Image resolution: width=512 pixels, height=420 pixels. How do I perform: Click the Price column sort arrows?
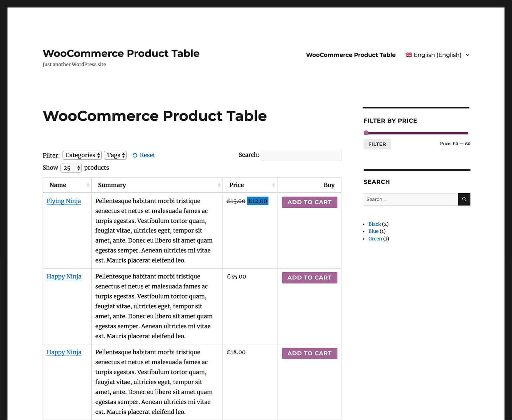tap(273, 185)
